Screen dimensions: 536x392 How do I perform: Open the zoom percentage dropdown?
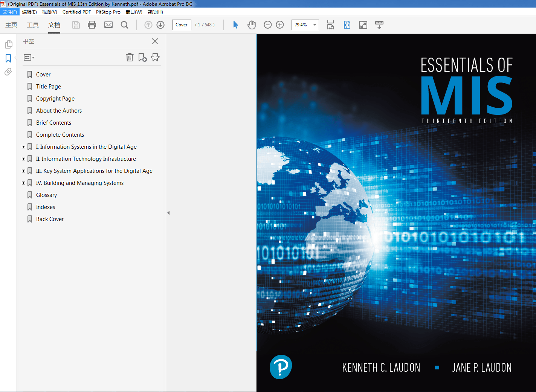[x=314, y=24]
